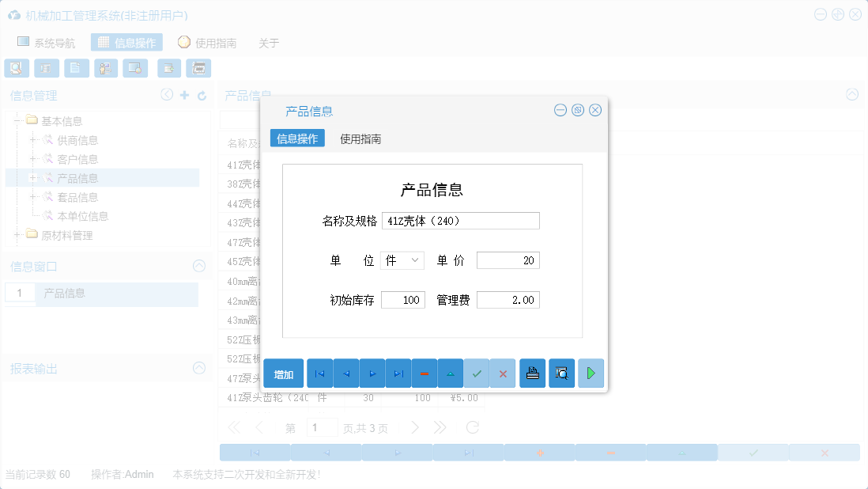The width and height of the screenshot is (868, 489).
Task: Open the report table icon in the toolbar
Action: pyautogui.click(x=47, y=68)
